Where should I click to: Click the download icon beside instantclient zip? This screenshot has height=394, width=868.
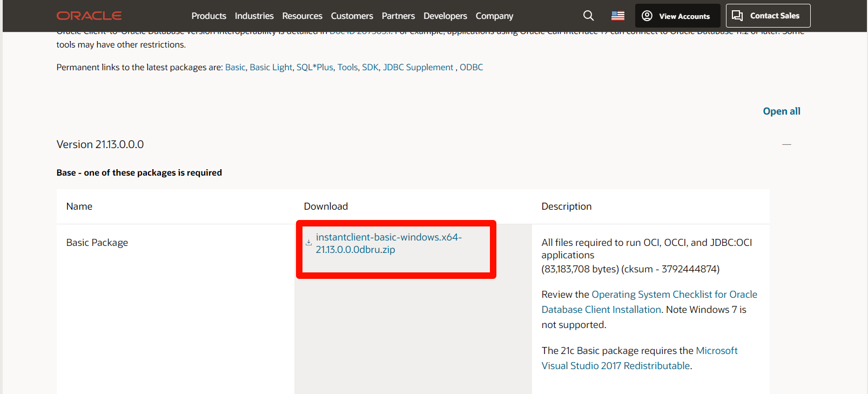pos(308,243)
